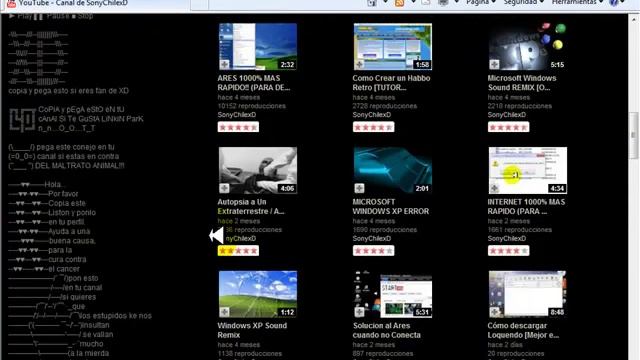
Task: Open dropdown arrow next to Help icon
Action: click(x=622, y=2)
